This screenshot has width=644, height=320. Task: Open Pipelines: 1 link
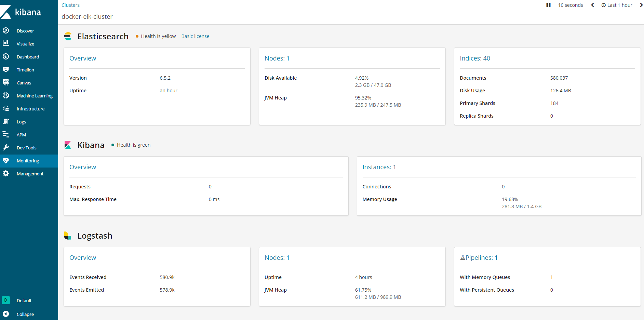tap(481, 258)
